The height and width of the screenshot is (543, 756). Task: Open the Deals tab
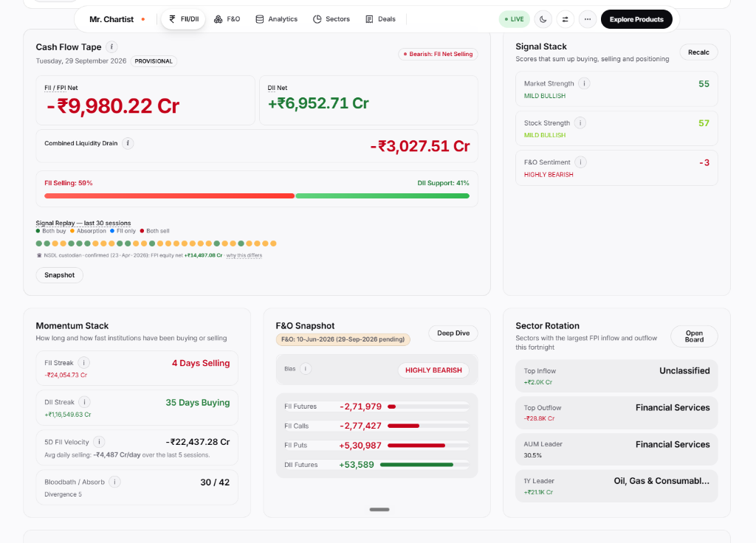[x=380, y=19]
